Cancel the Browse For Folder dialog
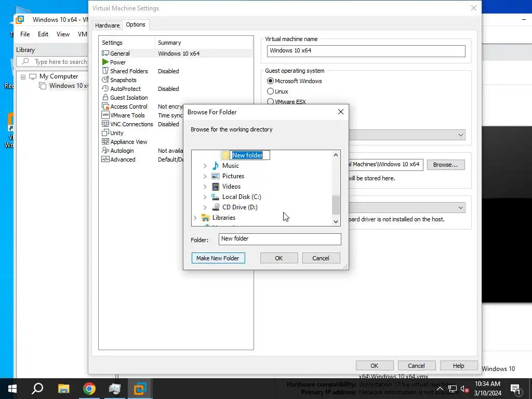The height and width of the screenshot is (399, 532). tap(321, 258)
